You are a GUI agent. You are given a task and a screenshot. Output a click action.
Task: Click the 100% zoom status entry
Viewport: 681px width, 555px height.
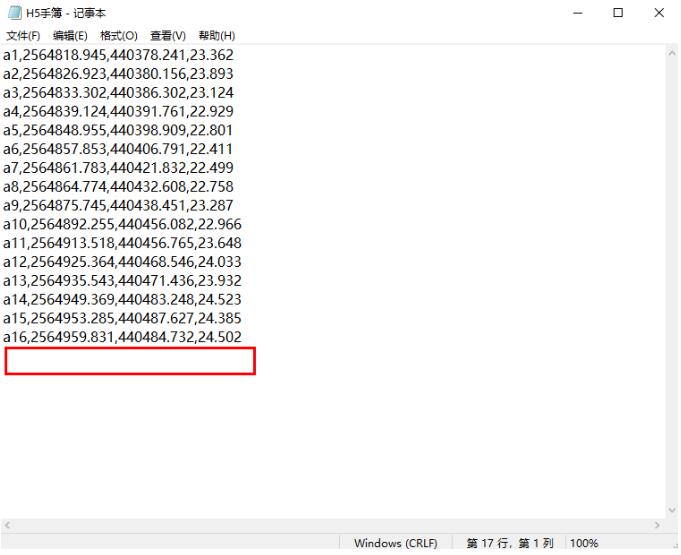point(584,543)
